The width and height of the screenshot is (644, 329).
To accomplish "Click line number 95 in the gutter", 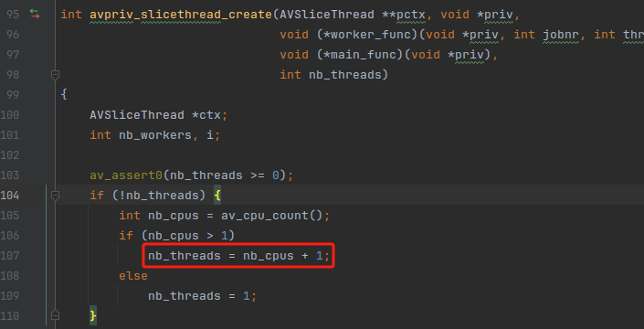I will tap(13, 15).
